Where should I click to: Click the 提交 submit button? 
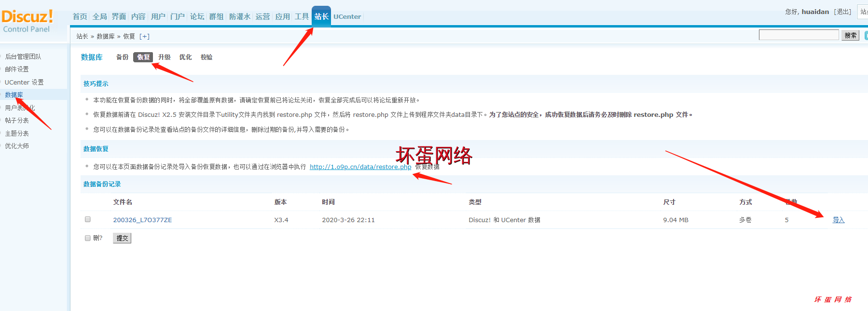122,238
